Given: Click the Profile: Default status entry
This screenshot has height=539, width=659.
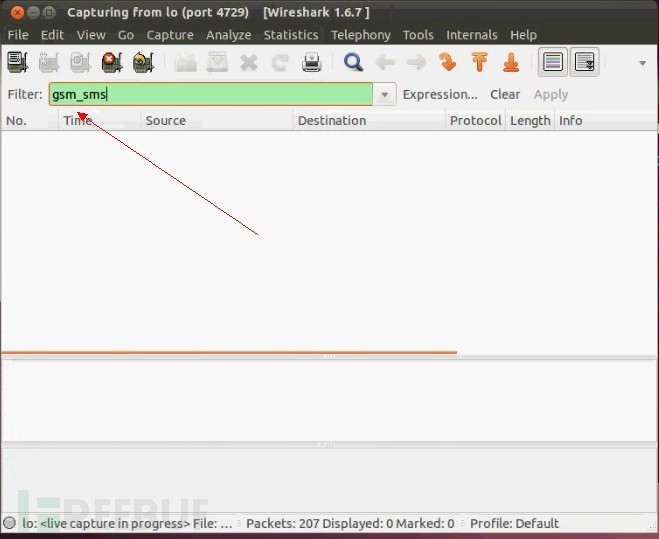Looking at the screenshot, I should (x=514, y=523).
